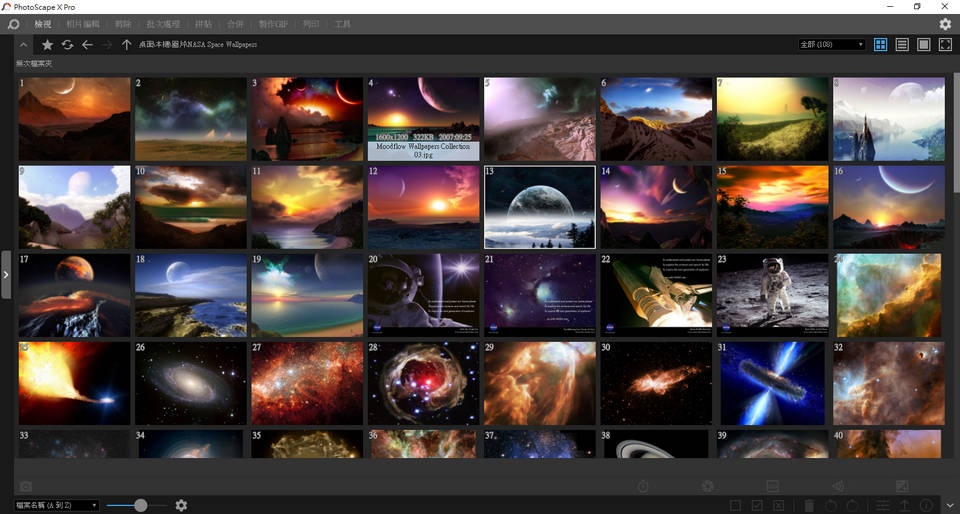This screenshot has height=514, width=960.
Task: Click the thumbnail size slider handle
Action: (141, 506)
